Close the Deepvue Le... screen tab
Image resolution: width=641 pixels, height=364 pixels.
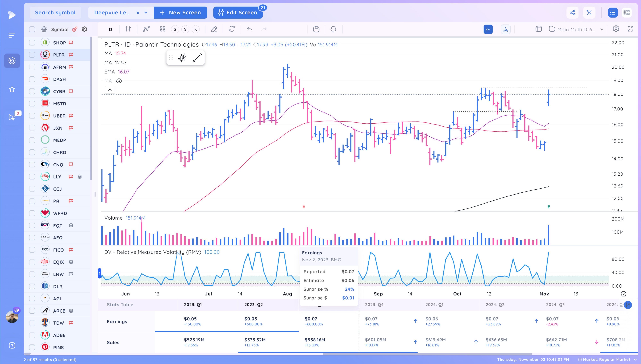click(x=138, y=13)
